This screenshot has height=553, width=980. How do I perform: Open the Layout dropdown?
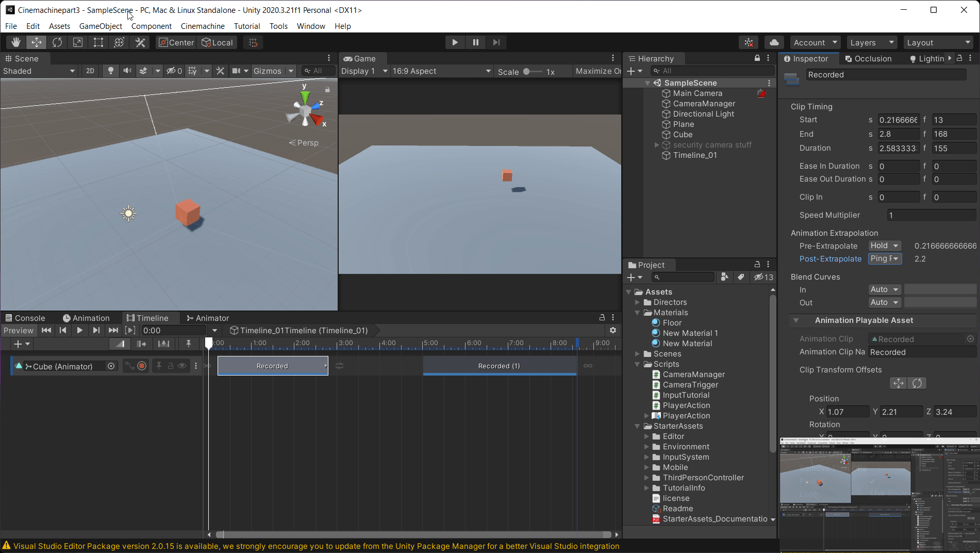click(938, 42)
